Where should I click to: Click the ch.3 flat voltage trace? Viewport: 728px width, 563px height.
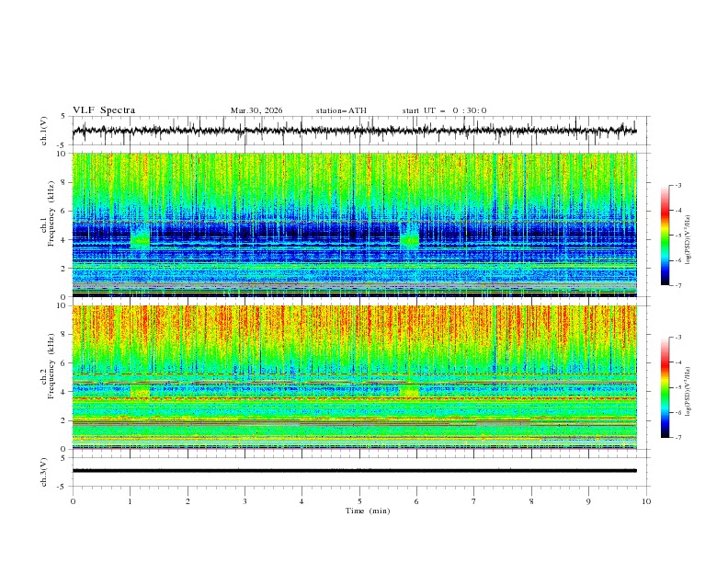pyautogui.click(x=354, y=471)
